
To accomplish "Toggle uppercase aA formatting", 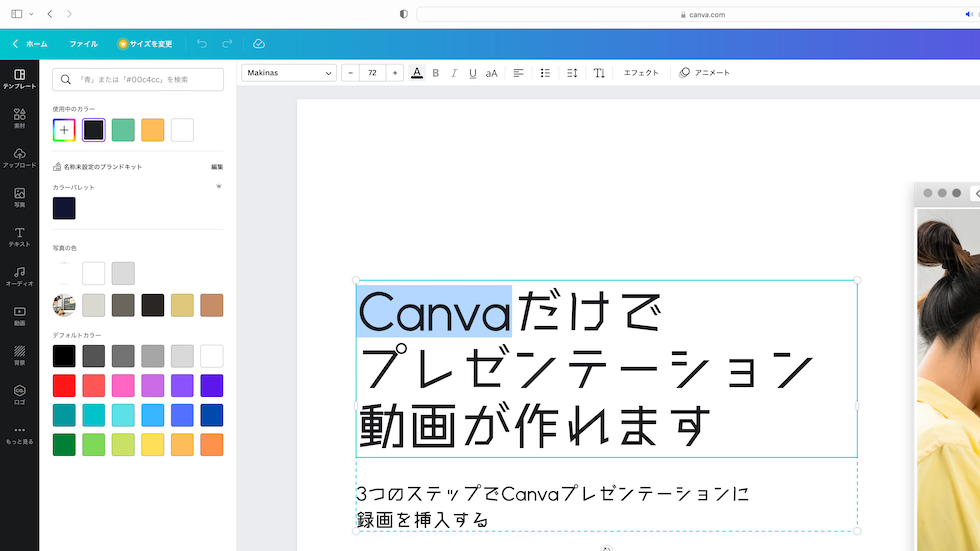I will pos(491,73).
